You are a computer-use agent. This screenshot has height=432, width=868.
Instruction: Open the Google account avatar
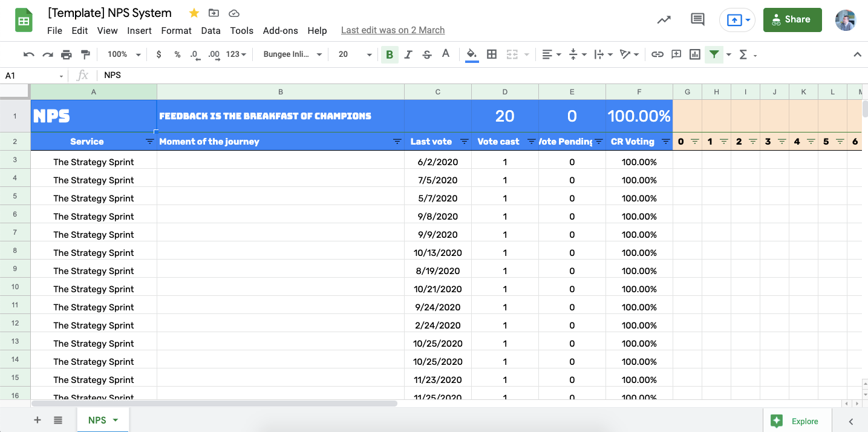[845, 20]
